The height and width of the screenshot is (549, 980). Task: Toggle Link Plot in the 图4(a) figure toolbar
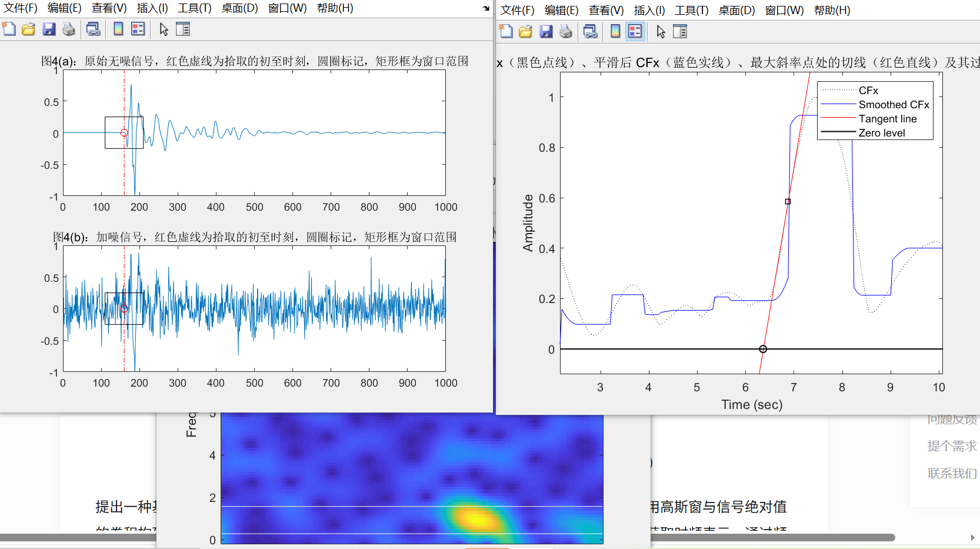(93, 29)
